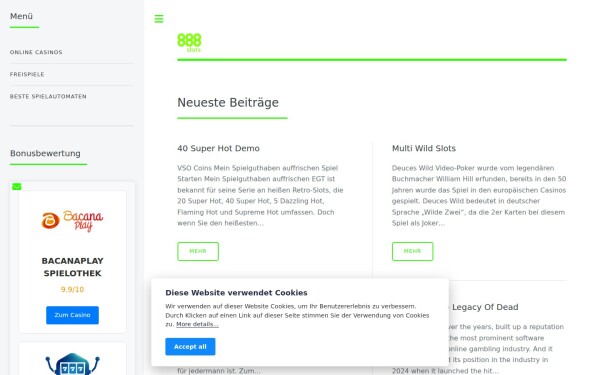The image size is (600, 375).
Task: Open Online Casinos menu item
Action: point(36,52)
